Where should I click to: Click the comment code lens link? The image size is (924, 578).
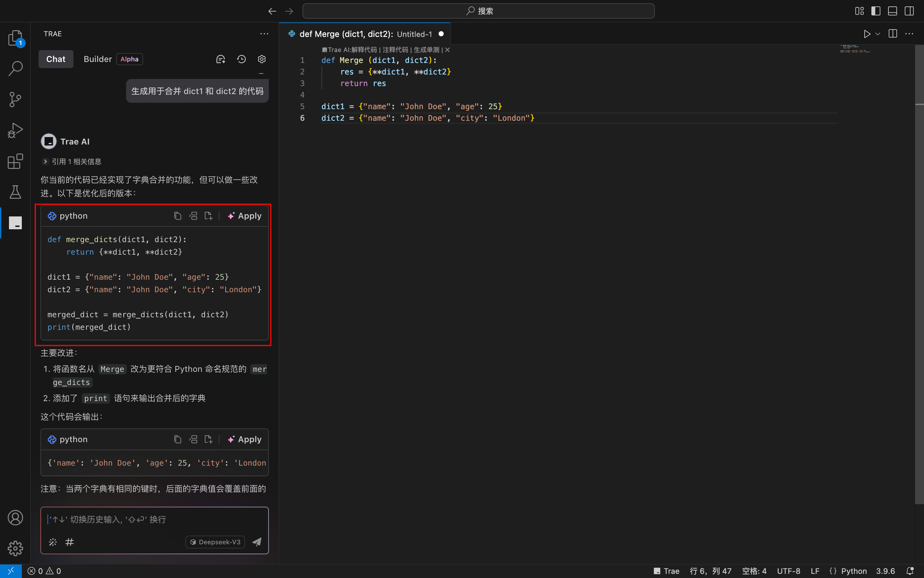pos(395,50)
